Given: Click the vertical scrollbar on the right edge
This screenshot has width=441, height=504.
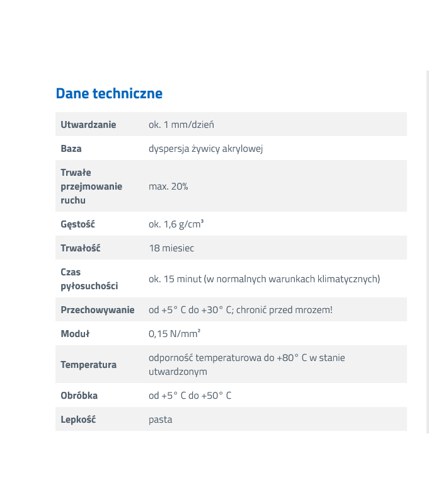Looking at the screenshot, I should click(428, 252).
